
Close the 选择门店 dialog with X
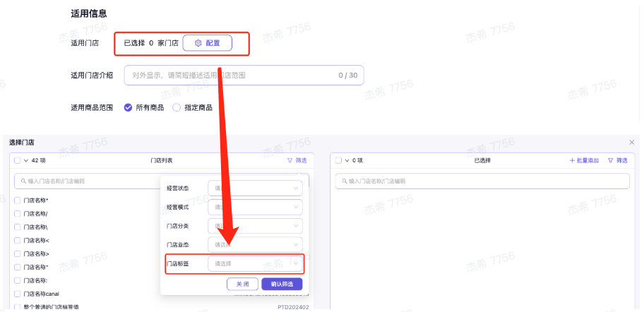pyautogui.click(x=632, y=143)
